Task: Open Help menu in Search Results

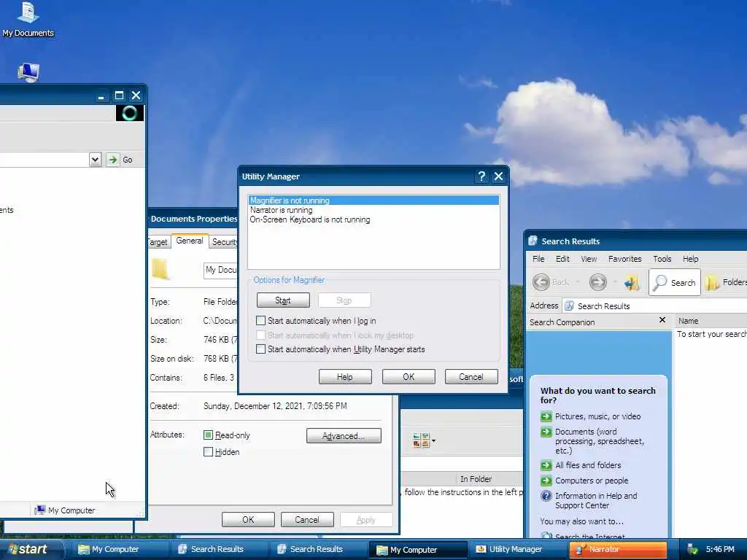Action: (690, 259)
